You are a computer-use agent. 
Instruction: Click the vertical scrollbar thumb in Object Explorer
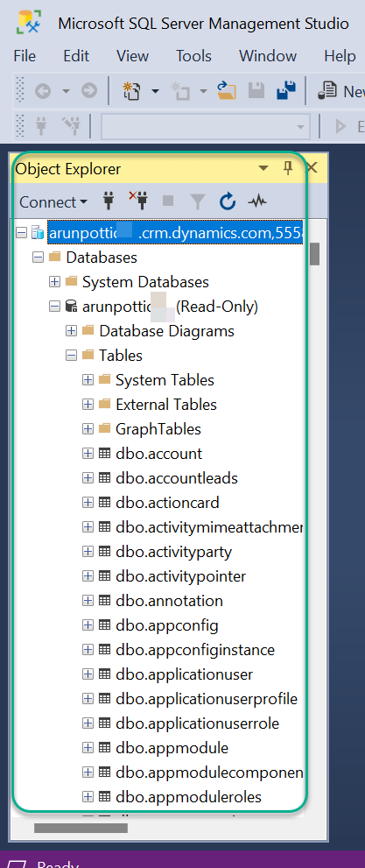point(315,253)
